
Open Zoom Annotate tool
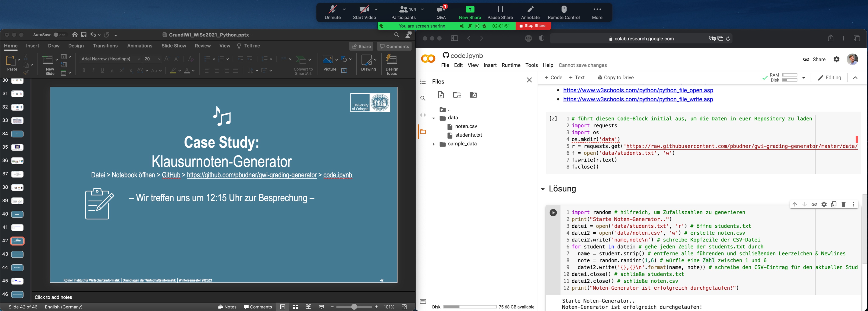(530, 13)
